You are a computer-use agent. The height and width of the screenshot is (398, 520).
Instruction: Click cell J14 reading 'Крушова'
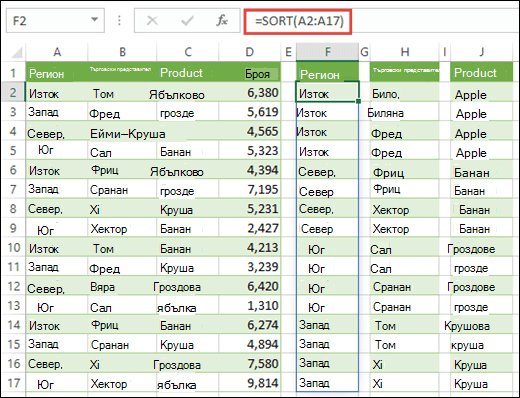pos(481,325)
